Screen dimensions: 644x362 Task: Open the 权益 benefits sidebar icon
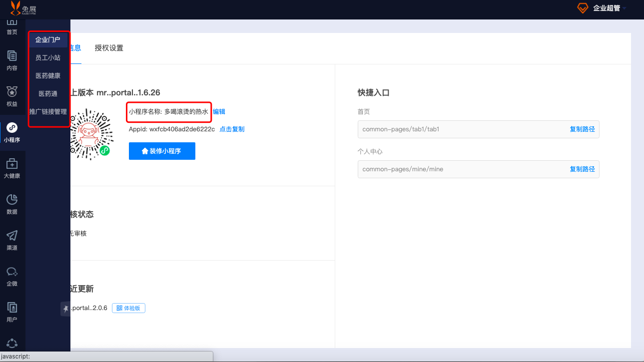point(12,91)
